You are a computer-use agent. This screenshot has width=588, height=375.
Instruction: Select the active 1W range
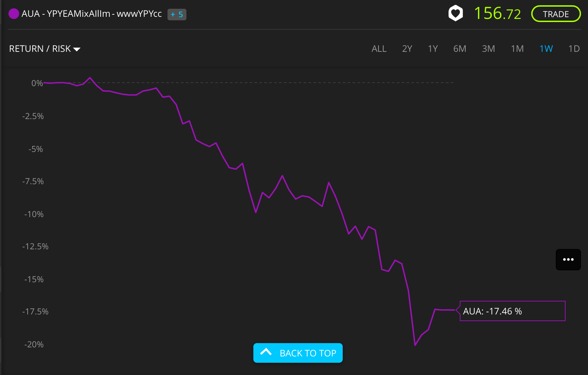(546, 49)
